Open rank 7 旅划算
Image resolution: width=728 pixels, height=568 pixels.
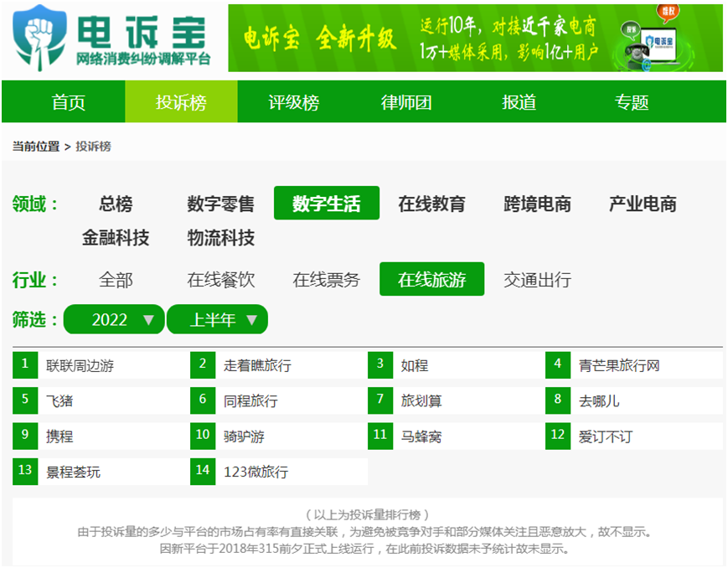(457, 400)
